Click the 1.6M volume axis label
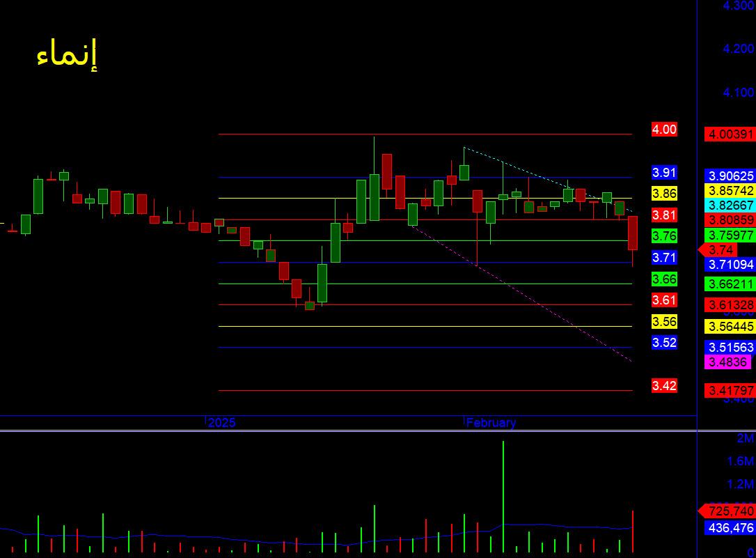This screenshot has height=558, width=756. tap(741, 461)
